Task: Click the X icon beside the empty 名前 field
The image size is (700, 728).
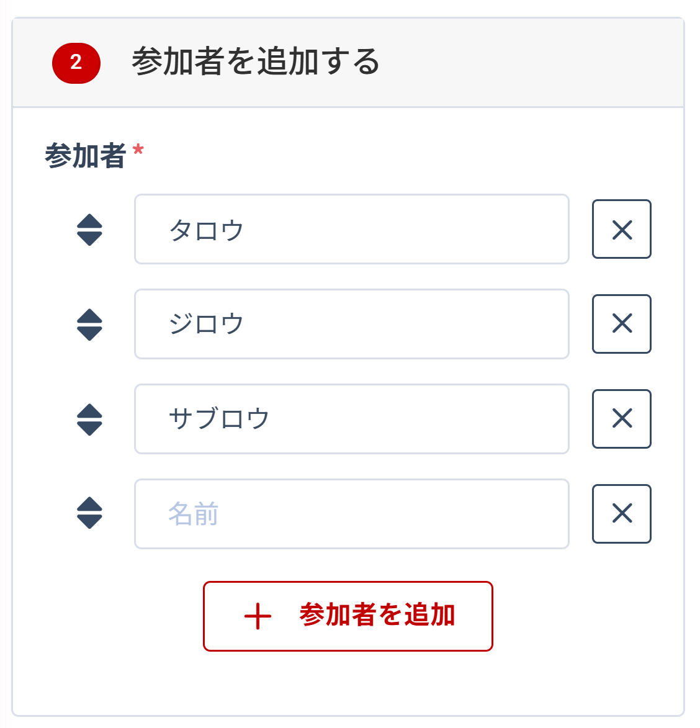Action: click(621, 514)
